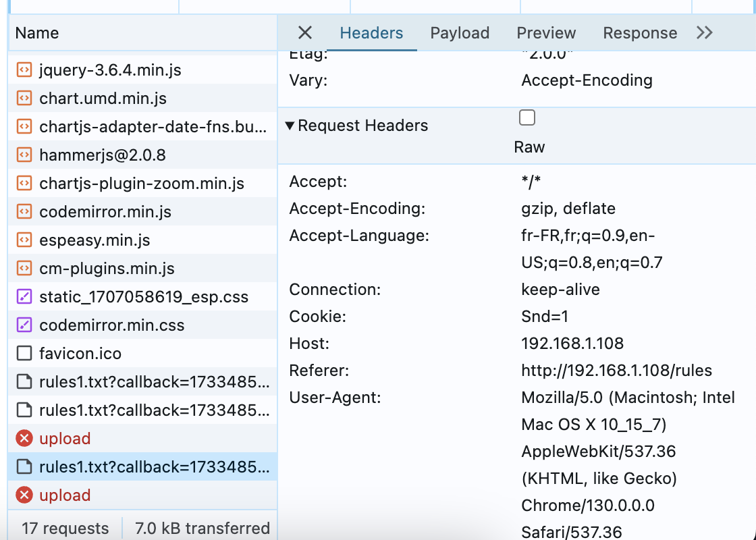756x540 pixels.
Task: Click the red error icon on the first upload request
Action: point(24,439)
